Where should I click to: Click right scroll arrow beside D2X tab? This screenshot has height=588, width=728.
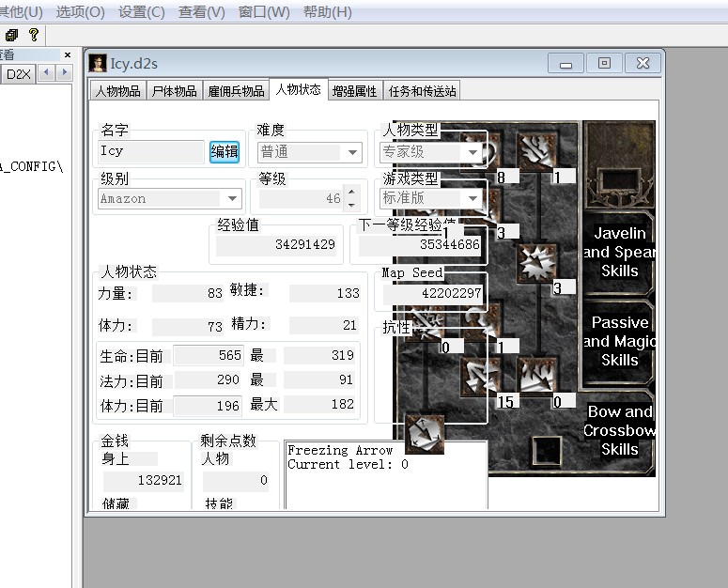(64, 73)
